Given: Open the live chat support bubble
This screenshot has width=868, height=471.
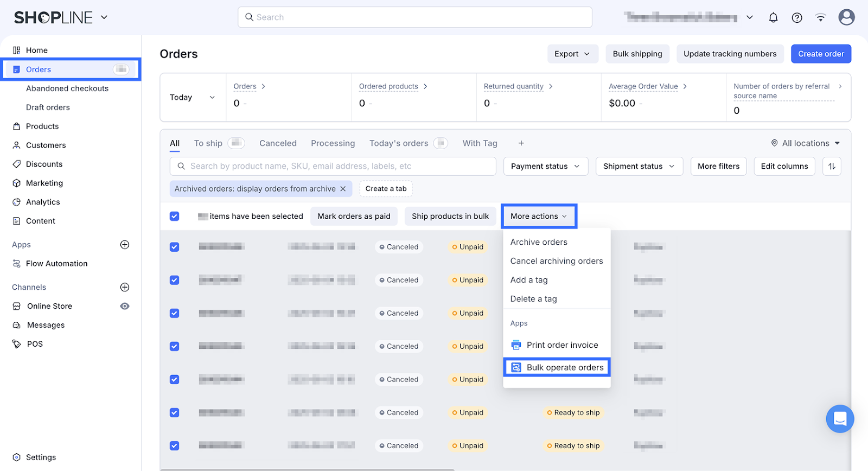Looking at the screenshot, I should (840, 419).
